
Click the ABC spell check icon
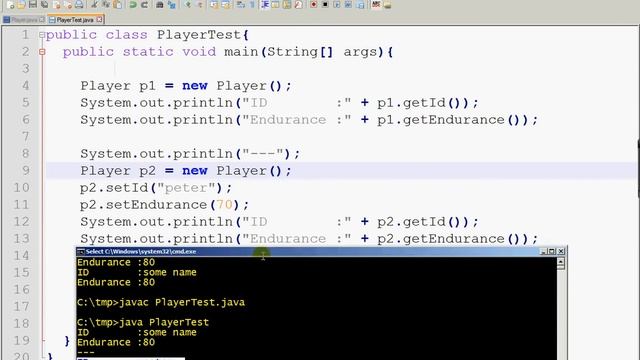[x=376, y=4]
